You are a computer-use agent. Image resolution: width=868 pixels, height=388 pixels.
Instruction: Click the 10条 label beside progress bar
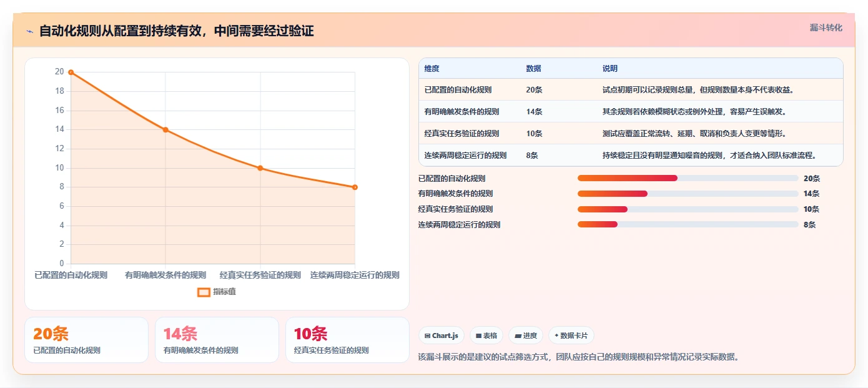click(x=812, y=209)
